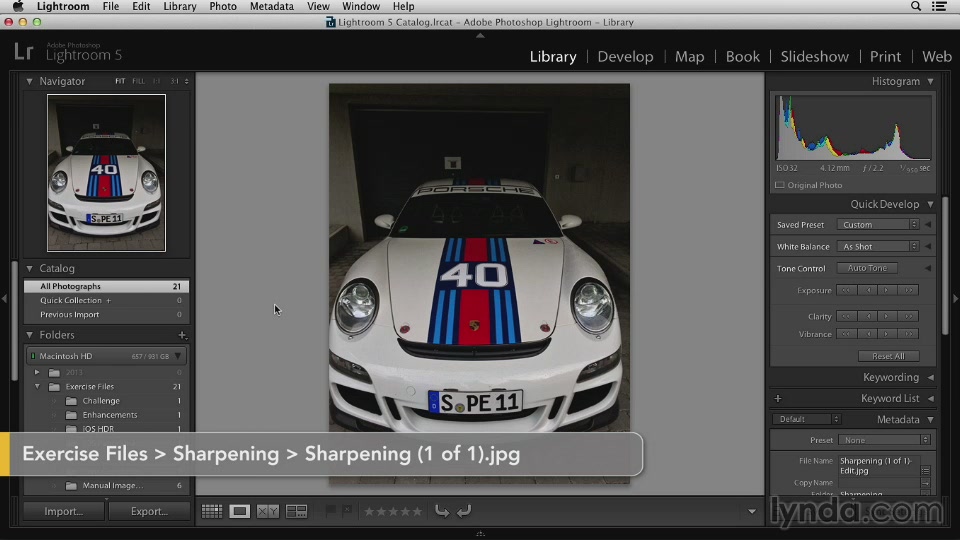Open the Apple menu
Viewport: 960px width, 540px height.
point(18,6)
